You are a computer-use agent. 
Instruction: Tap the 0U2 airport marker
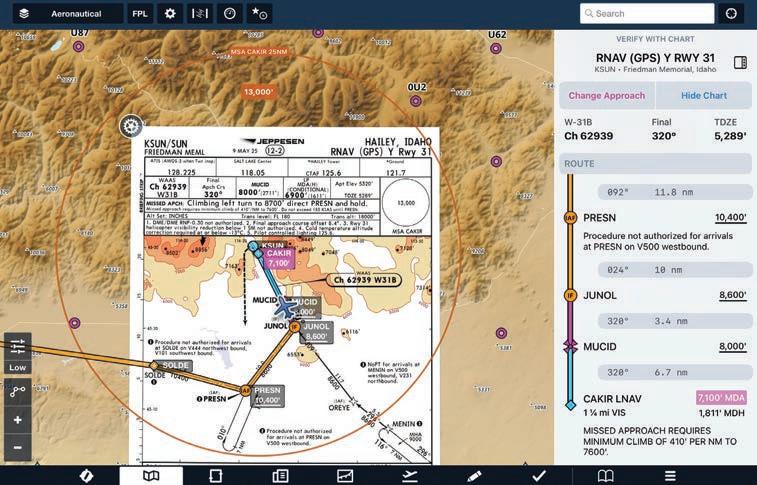click(416, 101)
